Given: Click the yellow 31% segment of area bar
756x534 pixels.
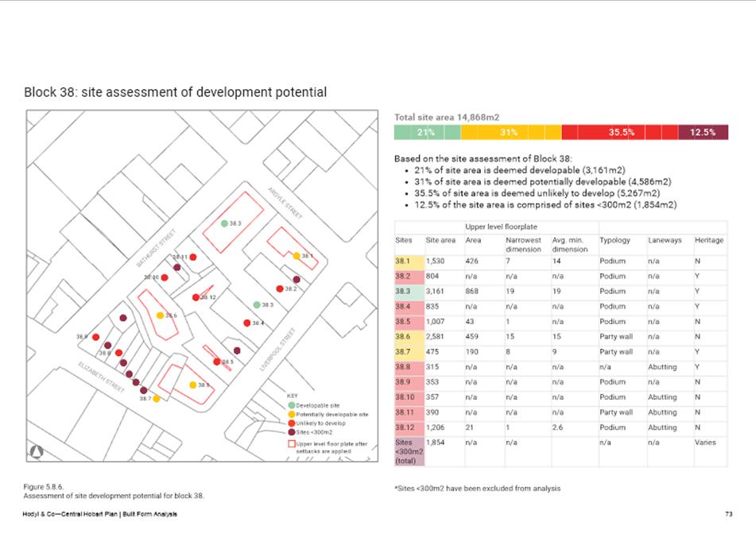Looking at the screenshot, I should [x=511, y=132].
